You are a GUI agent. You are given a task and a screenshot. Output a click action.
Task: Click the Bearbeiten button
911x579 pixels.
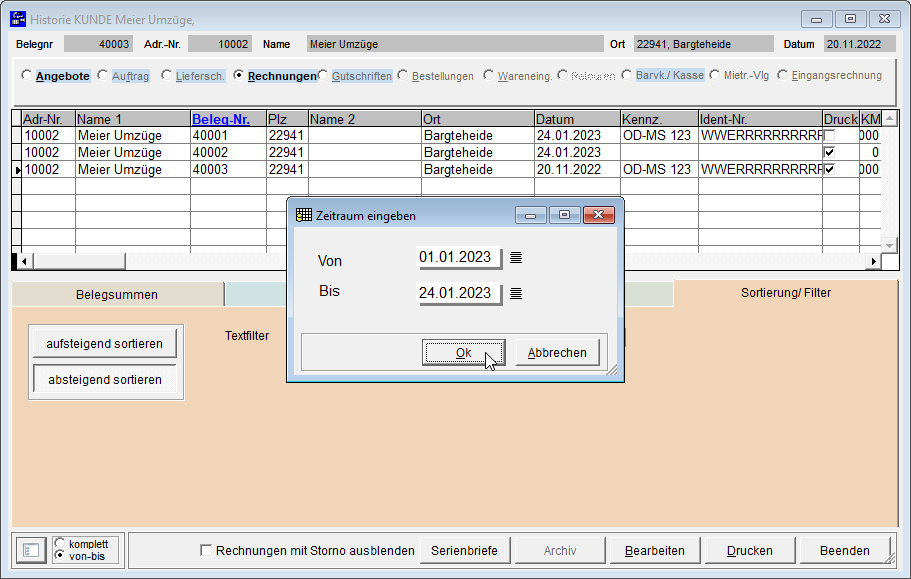[x=655, y=550]
